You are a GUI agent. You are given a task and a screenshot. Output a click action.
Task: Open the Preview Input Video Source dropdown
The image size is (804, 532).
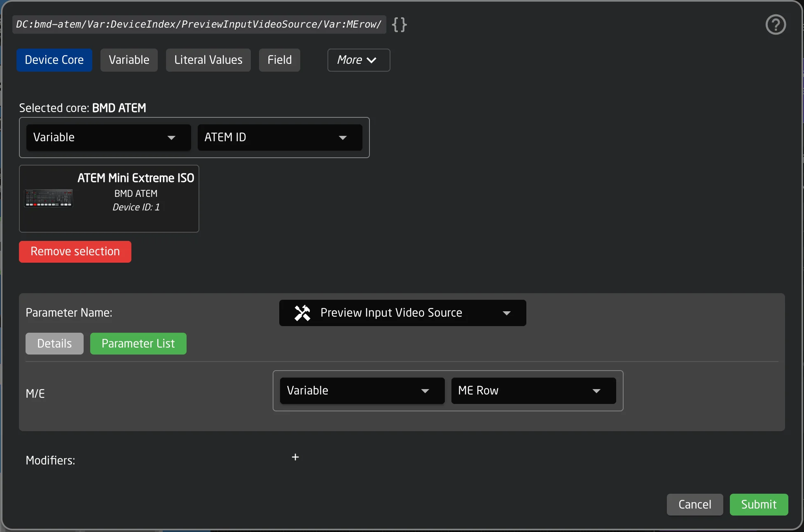click(402, 313)
